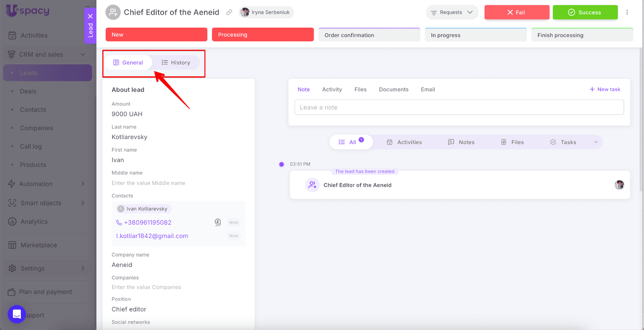Click the copy link icon beside lead title

pos(229,12)
